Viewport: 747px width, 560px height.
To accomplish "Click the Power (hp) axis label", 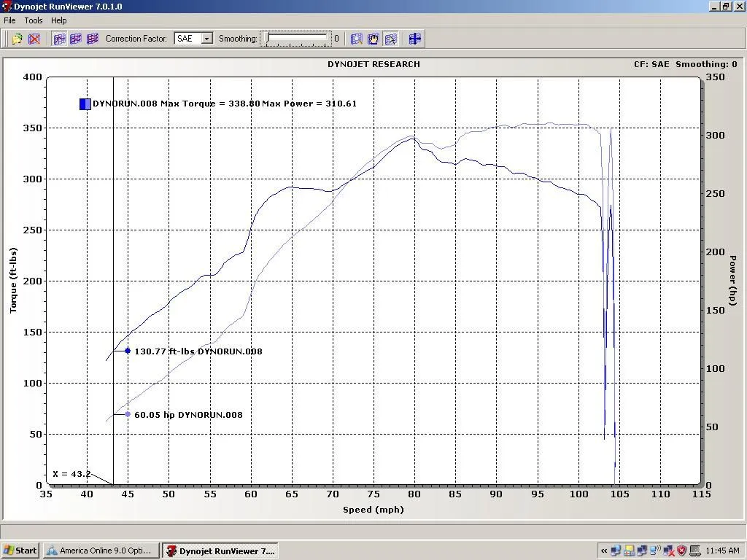I will [732, 281].
